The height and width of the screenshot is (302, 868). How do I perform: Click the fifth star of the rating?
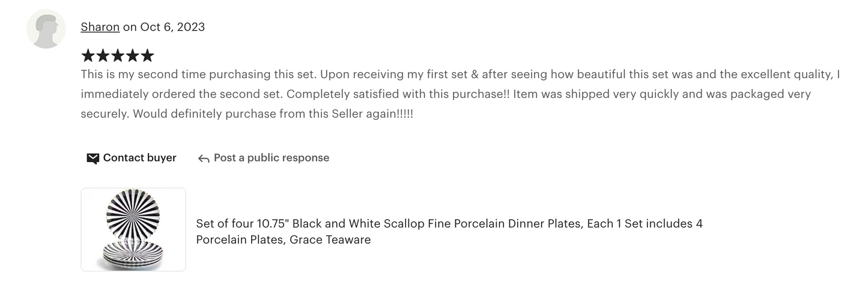(147, 56)
